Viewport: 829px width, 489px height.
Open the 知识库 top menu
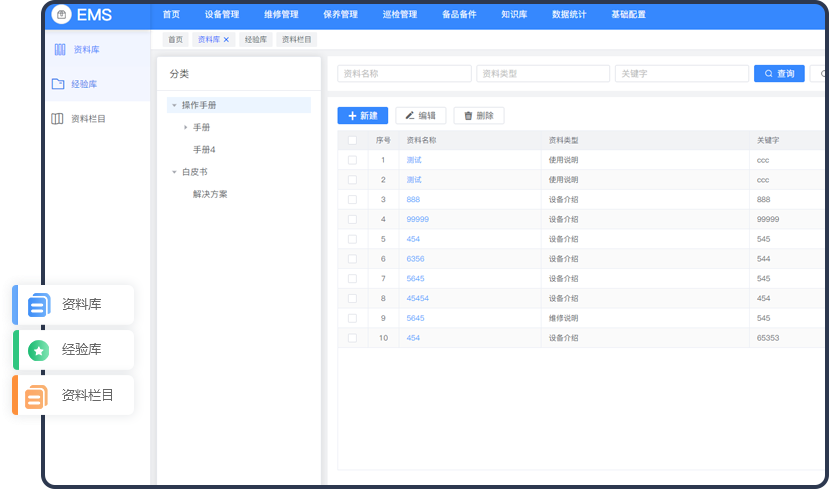coord(514,14)
